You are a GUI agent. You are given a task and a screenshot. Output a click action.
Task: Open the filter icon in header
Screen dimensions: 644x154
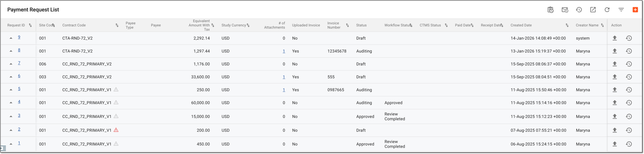click(621, 10)
